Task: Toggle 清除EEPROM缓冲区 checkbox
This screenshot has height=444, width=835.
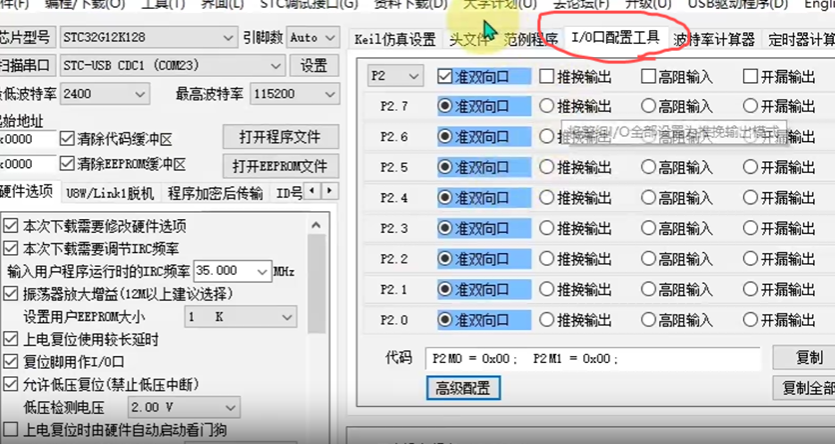Action: tap(67, 163)
